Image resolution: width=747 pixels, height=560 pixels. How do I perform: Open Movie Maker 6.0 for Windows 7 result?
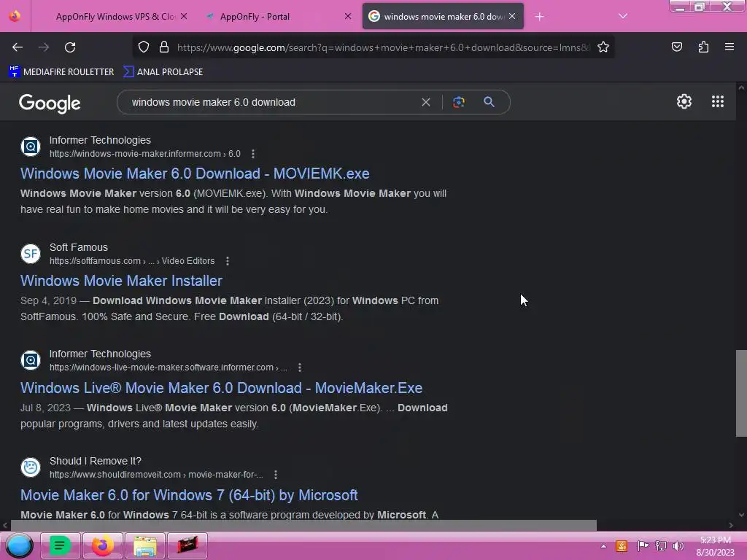(189, 495)
